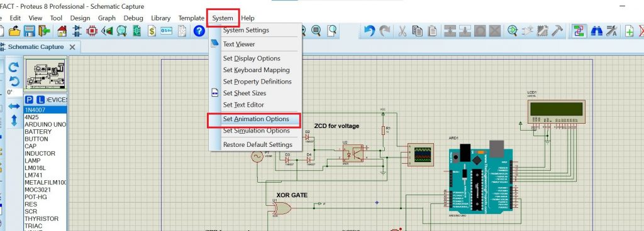Click the P pick devices button
Viewport: 644px width, 231px height.
tap(29, 100)
